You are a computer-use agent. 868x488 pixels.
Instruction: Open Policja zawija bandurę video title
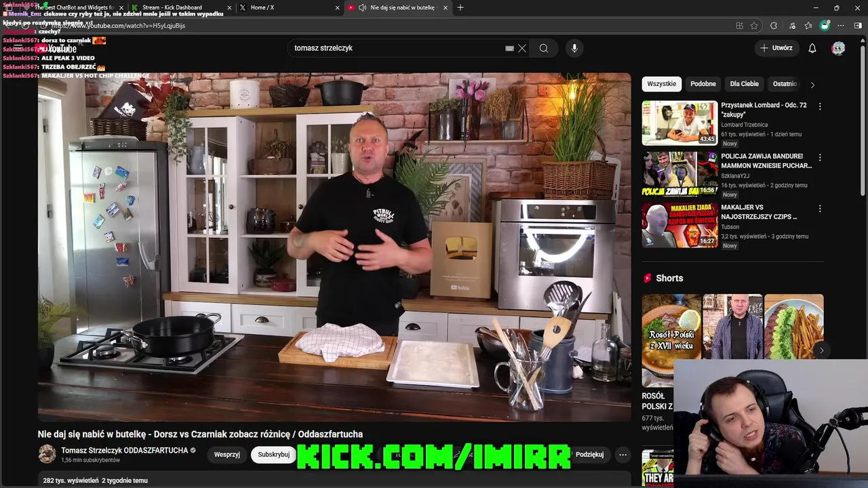(x=766, y=161)
